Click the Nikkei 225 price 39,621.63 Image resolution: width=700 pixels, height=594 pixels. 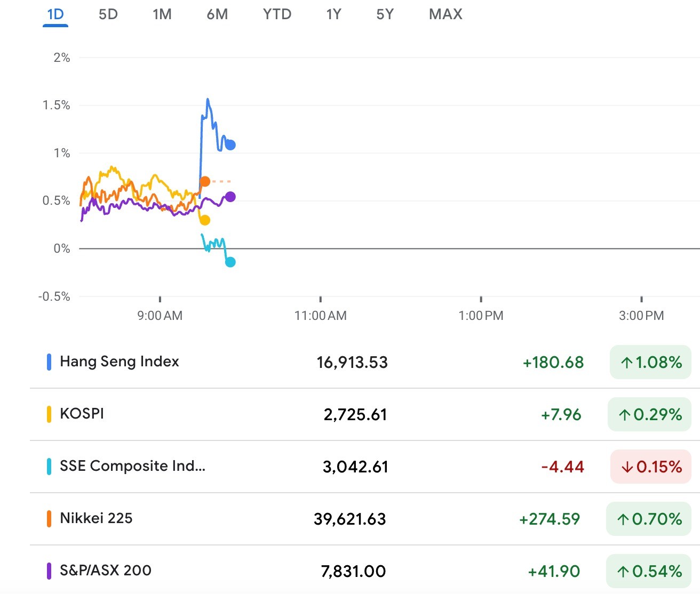click(350, 519)
